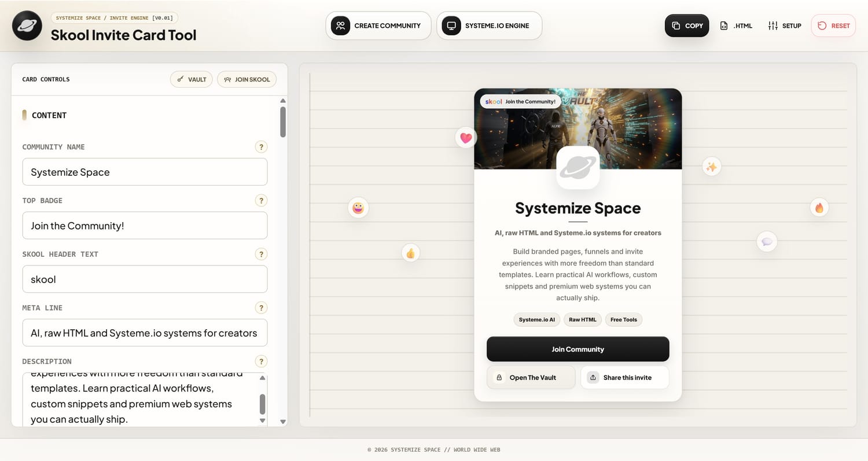
Task: Click the footer copyright text
Action: click(433, 449)
